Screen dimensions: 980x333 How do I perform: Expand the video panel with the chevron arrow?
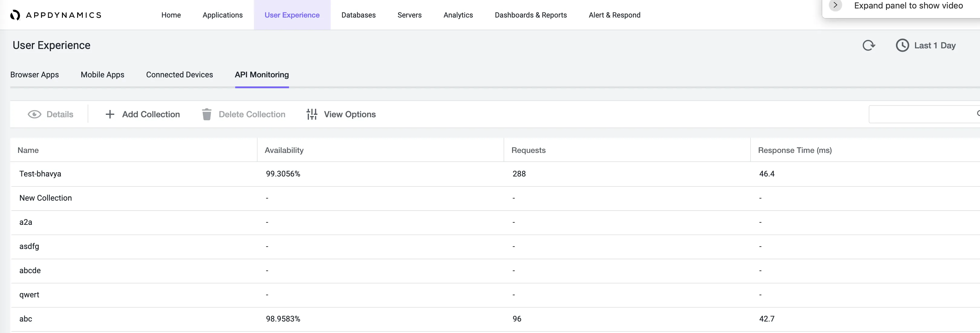pos(835,5)
